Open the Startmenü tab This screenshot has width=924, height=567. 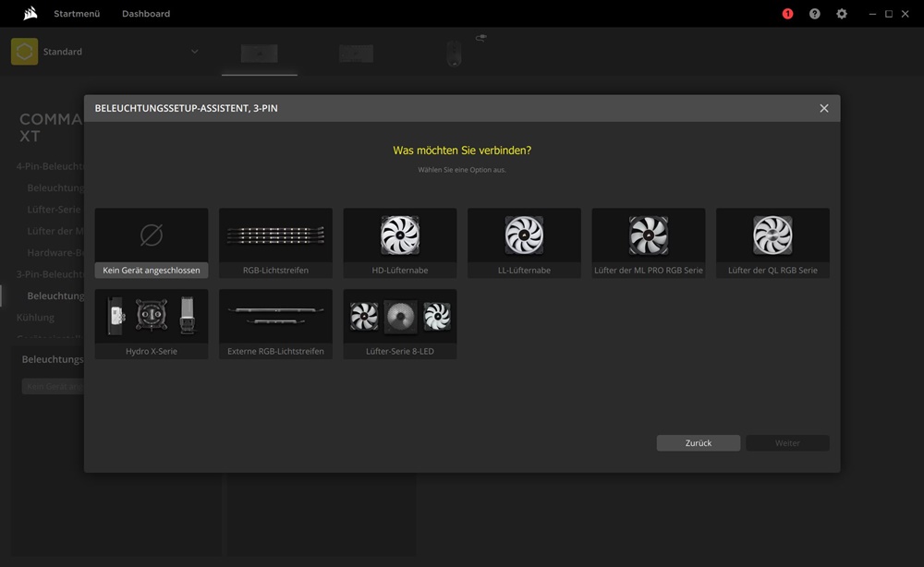point(77,14)
